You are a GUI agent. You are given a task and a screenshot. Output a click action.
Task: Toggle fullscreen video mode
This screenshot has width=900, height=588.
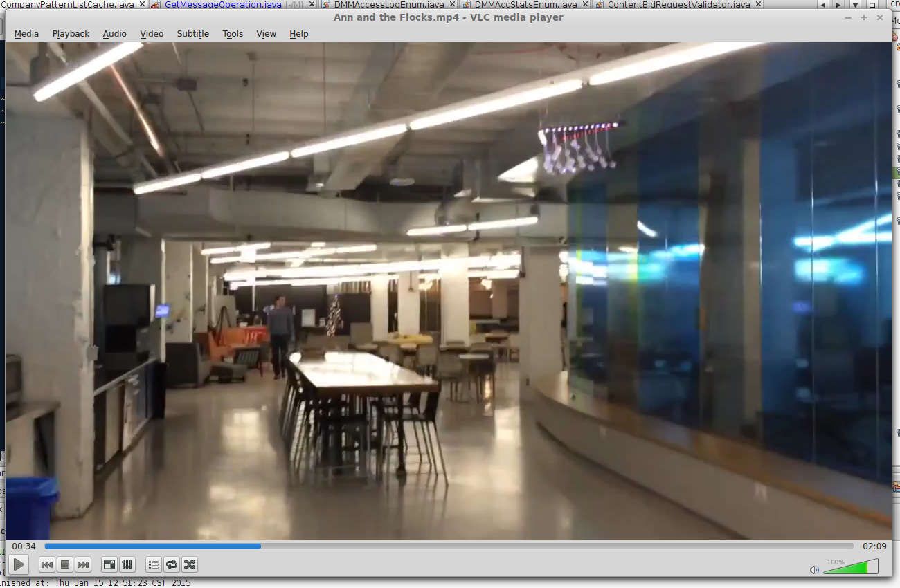coord(109,564)
